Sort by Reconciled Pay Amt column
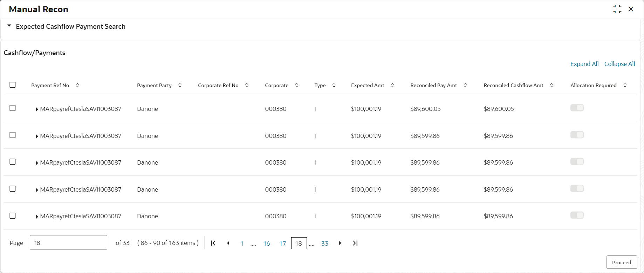The width and height of the screenshot is (644, 273). point(465,85)
